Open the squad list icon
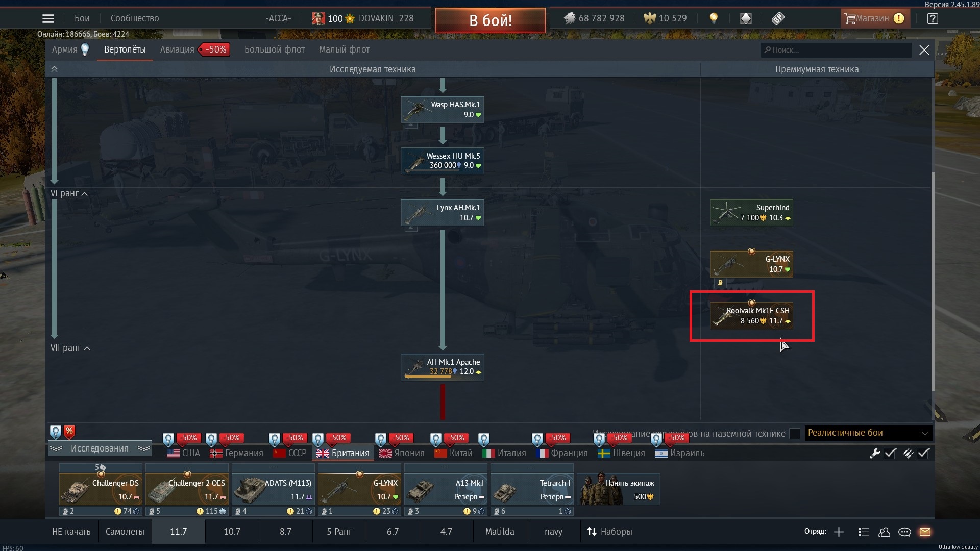980x551 pixels. tap(864, 532)
